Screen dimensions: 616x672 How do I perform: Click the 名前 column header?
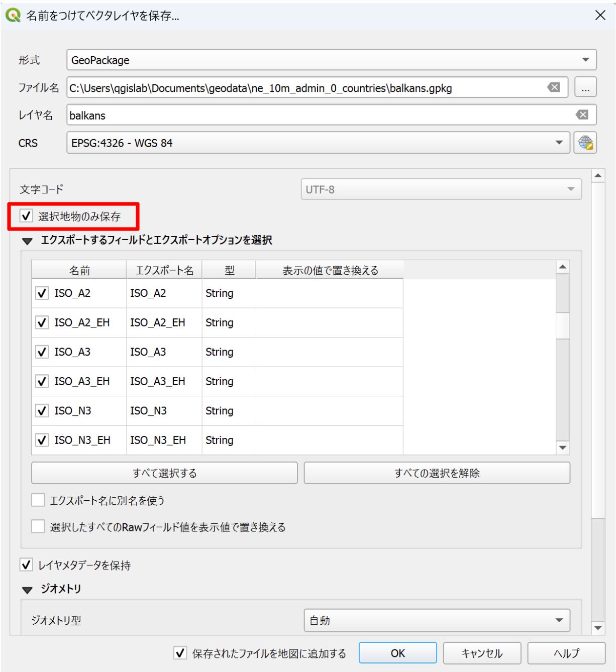[79, 270]
